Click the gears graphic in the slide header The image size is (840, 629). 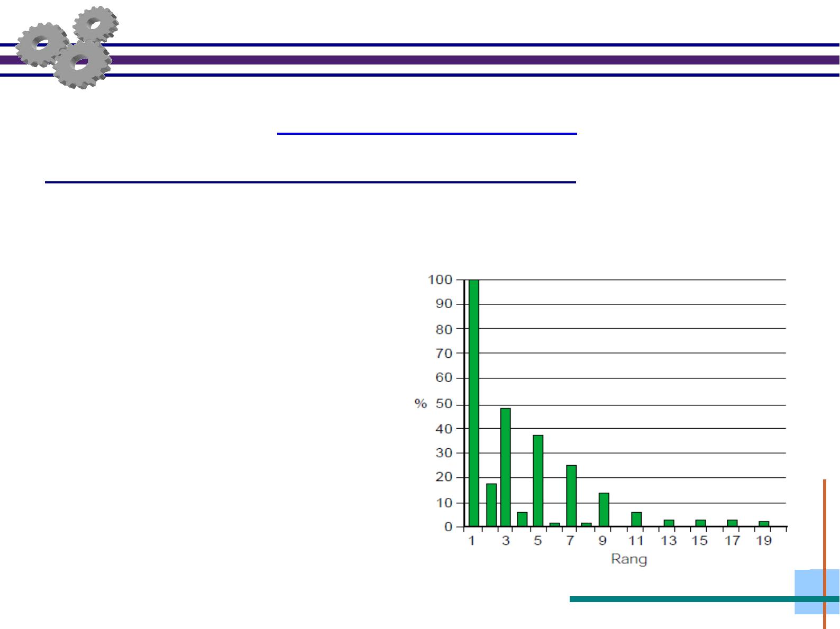(x=67, y=47)
